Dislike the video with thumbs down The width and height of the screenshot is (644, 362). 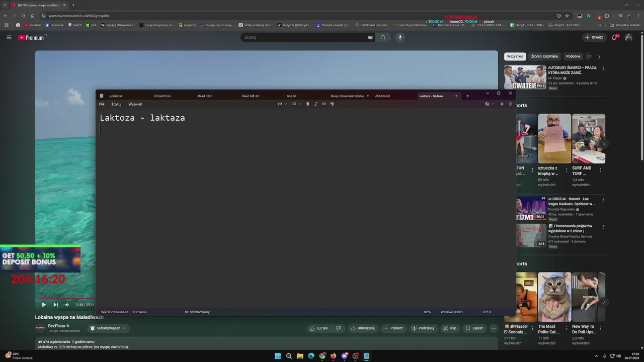pos(338,328)
